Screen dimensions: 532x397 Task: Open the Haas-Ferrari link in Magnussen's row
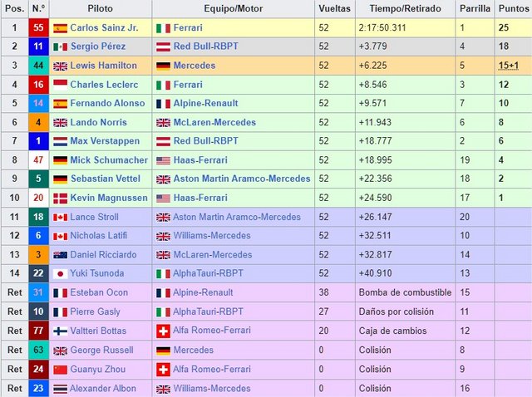(200, 198)
